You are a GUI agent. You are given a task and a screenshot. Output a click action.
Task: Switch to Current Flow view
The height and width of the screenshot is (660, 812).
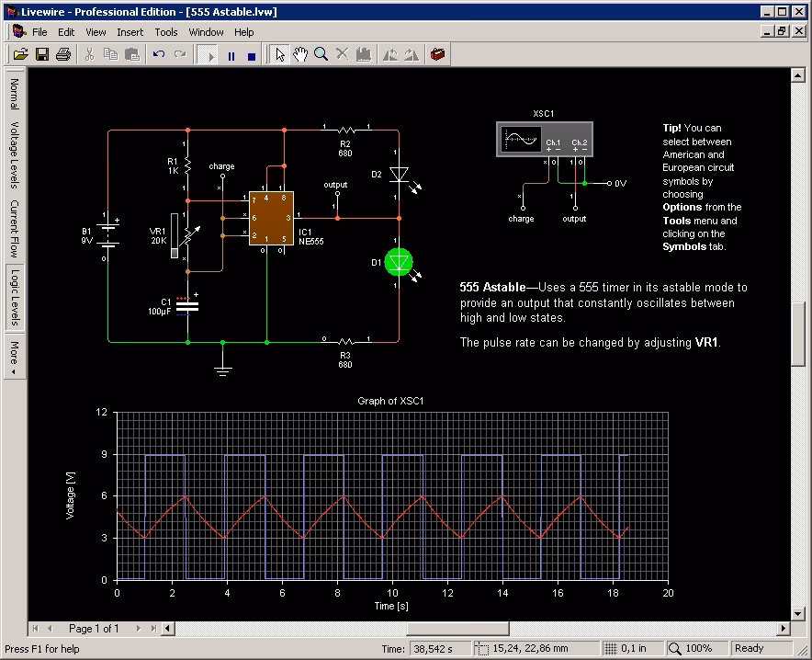tap(14, 228)
